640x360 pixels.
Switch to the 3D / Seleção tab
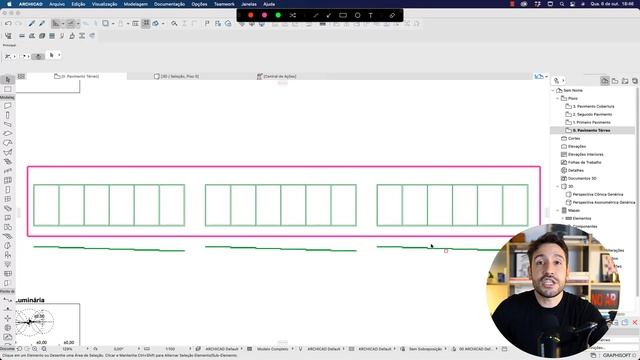(177, 76)
